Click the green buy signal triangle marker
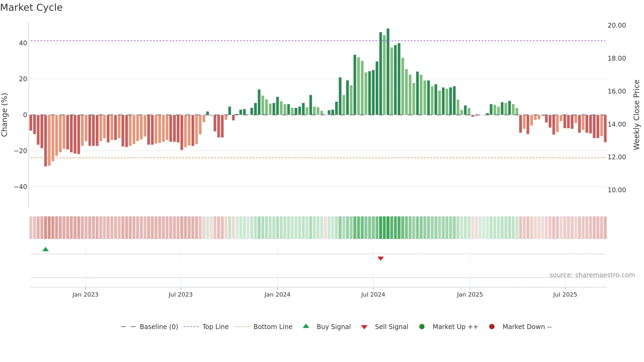The height and width of the screenshot is (362, 644). click(46, 249)
